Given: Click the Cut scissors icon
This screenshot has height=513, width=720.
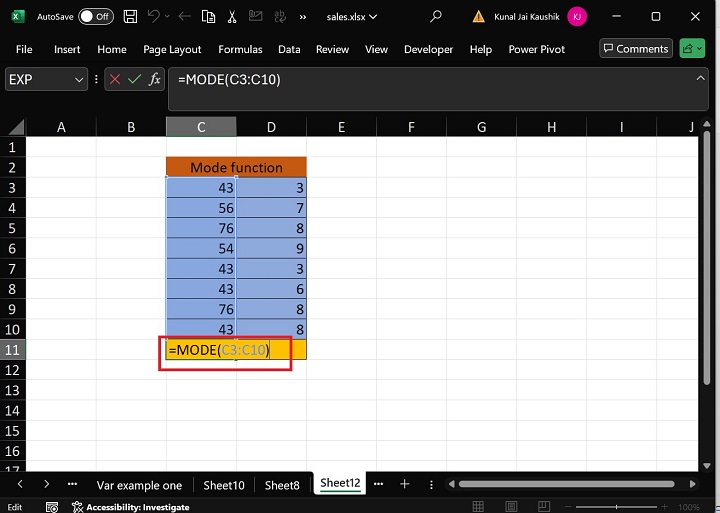Looking at the screenshot, I should coord(232,17).
